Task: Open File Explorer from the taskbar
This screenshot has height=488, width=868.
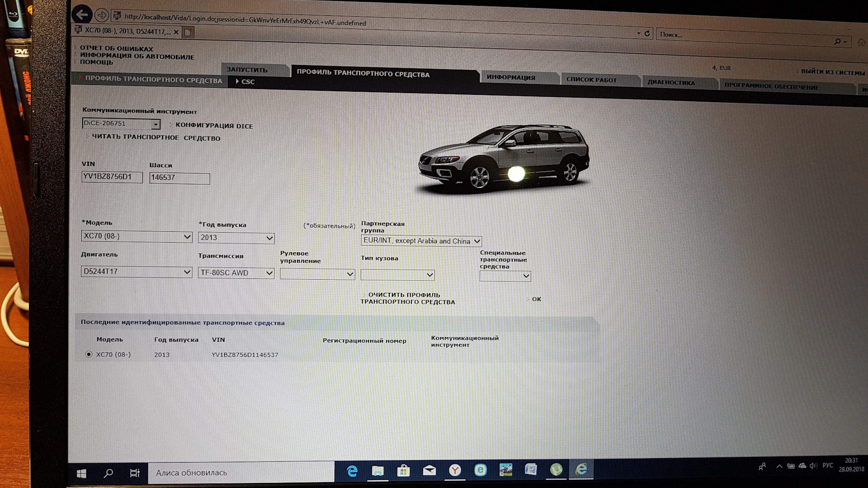Action: tap(377, 471)
